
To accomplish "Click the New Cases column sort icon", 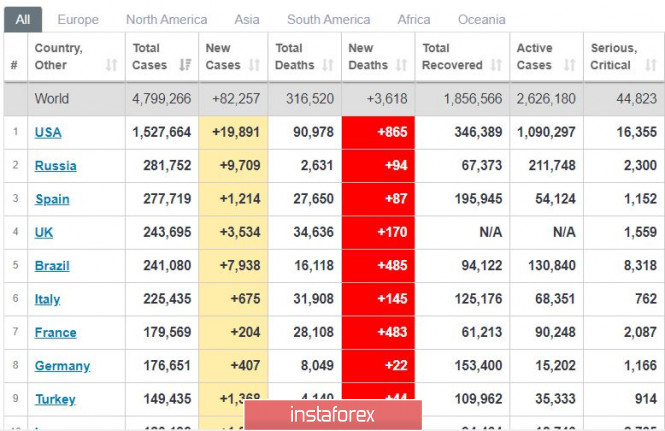I will tap(255, 66).
